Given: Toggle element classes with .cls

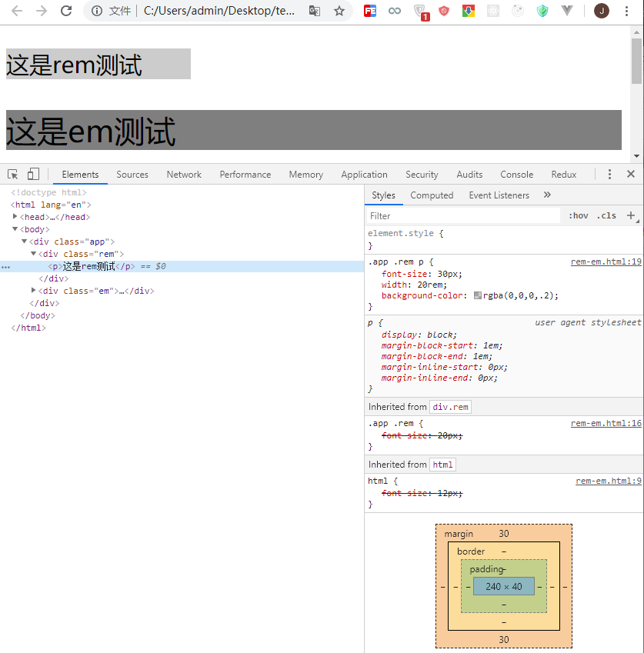Looking at the screenshot, I should [x=606, y=215].
